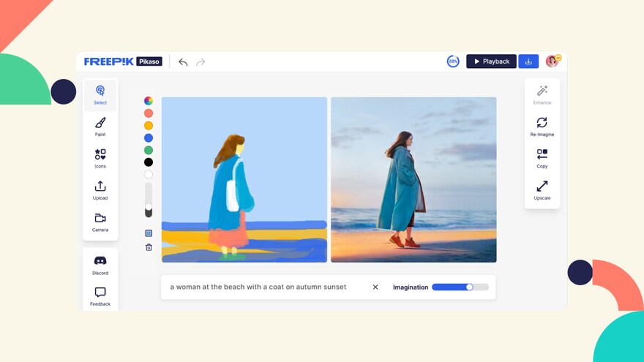Choose the Paint brush tool
The image size is (644, 362).
click(x=100, y=127)
